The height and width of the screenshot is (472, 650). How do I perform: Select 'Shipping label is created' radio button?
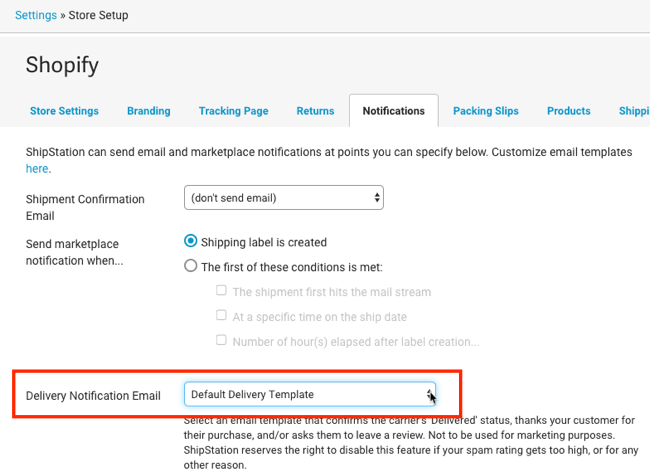[x=191, y=241]
